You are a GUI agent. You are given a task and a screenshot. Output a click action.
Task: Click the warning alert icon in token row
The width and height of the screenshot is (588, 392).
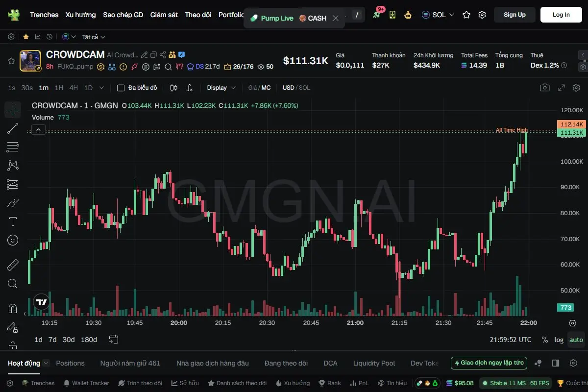[x=123, y=67]
